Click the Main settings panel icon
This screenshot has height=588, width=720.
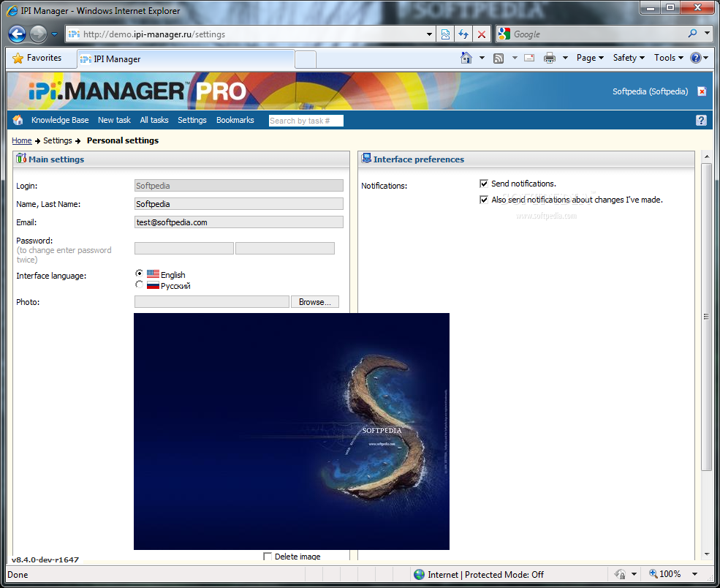click(x=21, y=159)
